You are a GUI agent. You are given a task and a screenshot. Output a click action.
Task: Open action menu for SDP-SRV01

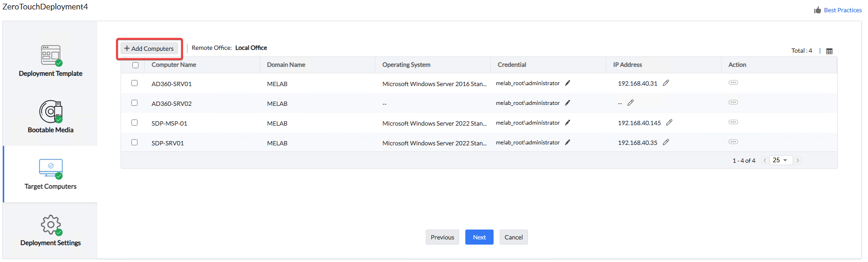pyautogui.click(x=733, y=142)
